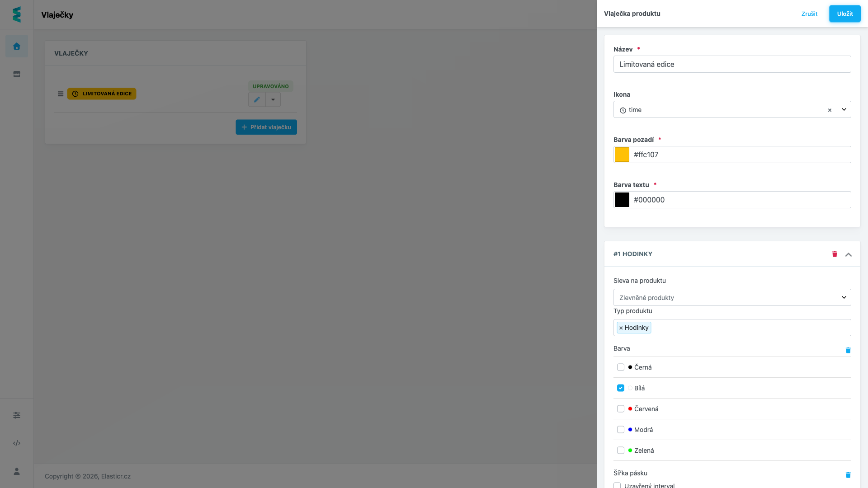Image resolution: width=868 pixels, height=488 pixels.
Task: Open the code sidebar icon
Action: click(17, 443)
